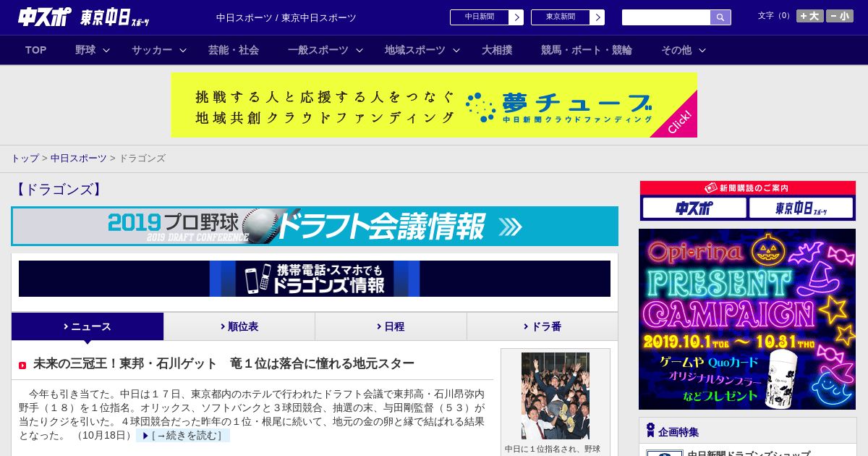Click 続きを読む read-more link
Viewport: 868px width, 456px height.
click(x=183, y=436)
